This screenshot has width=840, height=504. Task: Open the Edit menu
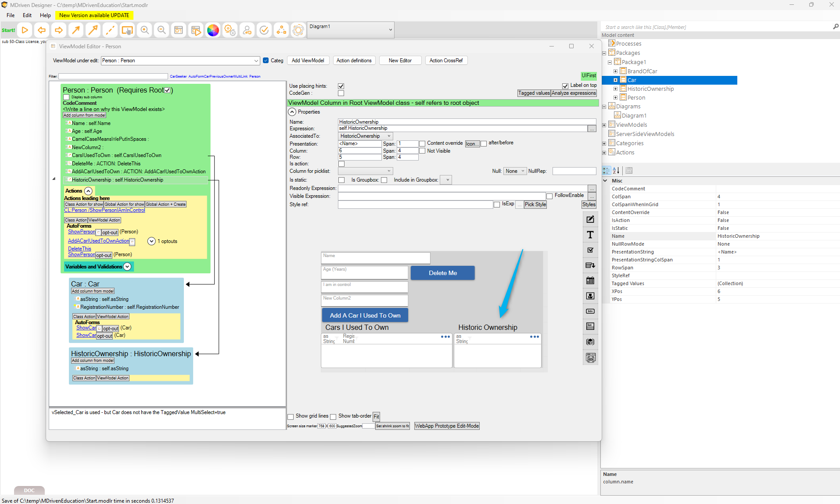27,15
